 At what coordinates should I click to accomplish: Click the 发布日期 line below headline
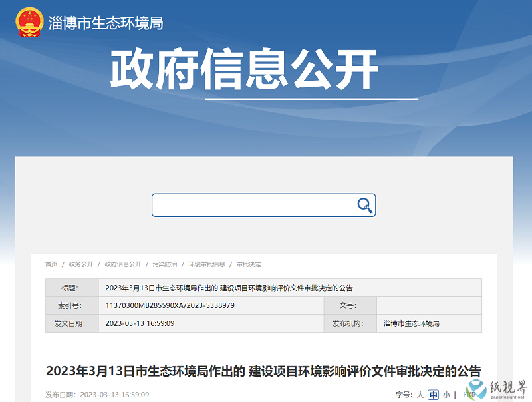click(97, 395)
